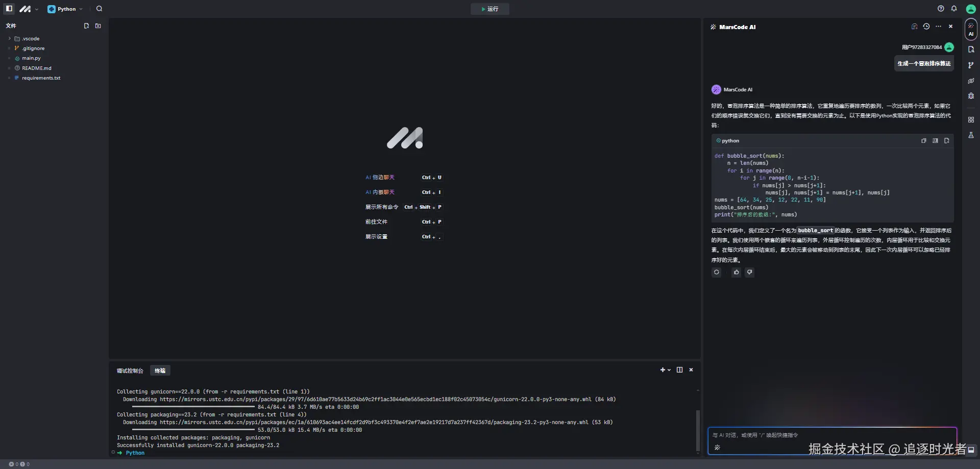Regenerate the AI response
Viewport: 980px width, 469px height.
(717, 272)
